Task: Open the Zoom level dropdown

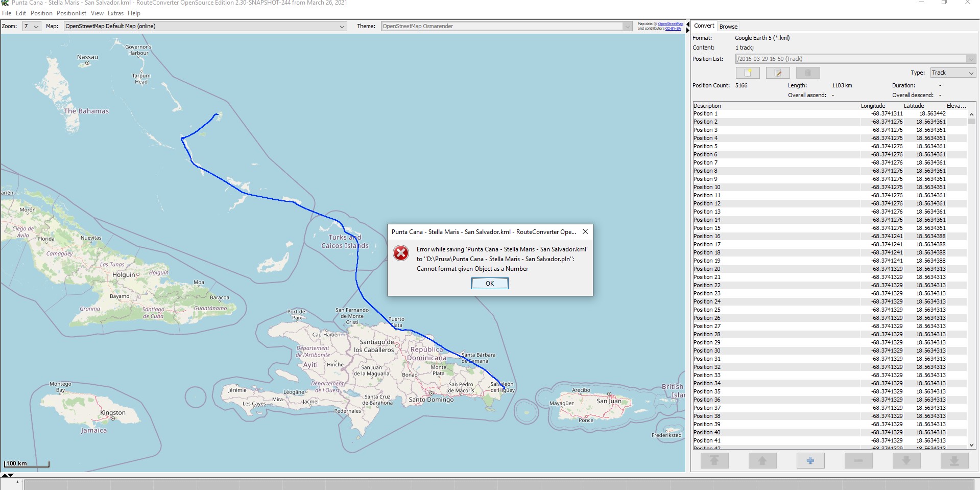Action: point(31,27)
